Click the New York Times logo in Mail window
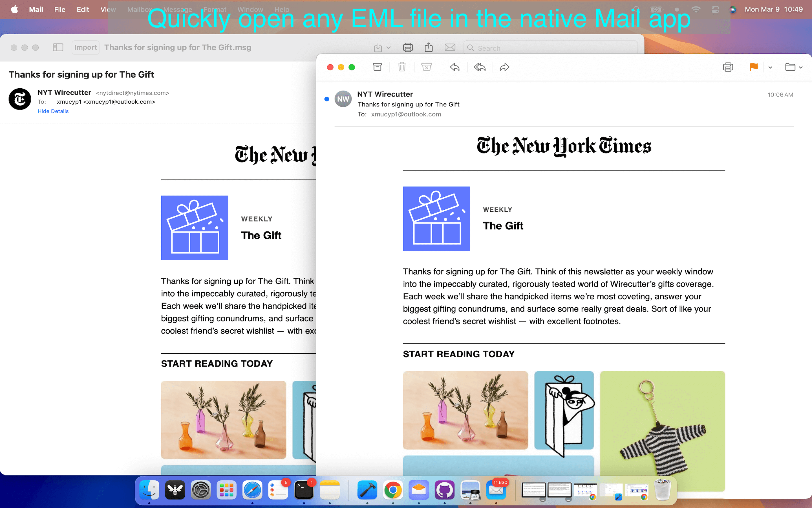The width and height of the screenshot is (812, 508). click(564, 146)
